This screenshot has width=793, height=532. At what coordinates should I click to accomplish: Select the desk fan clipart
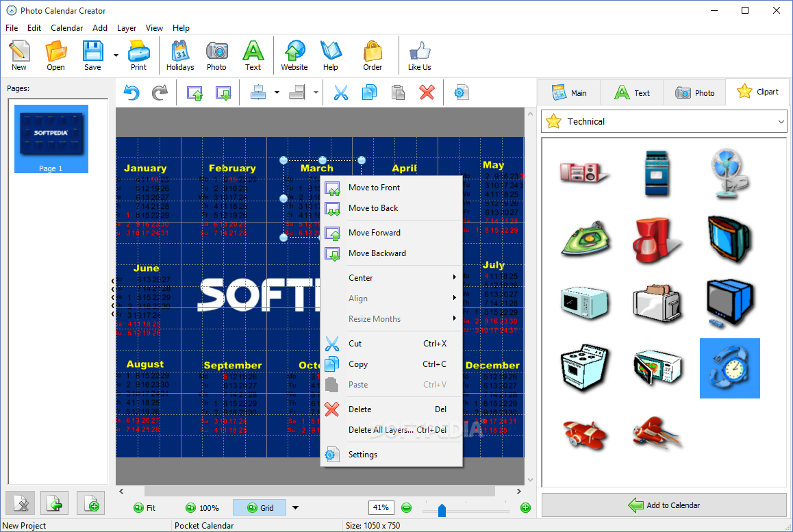[x=729, y=173]
